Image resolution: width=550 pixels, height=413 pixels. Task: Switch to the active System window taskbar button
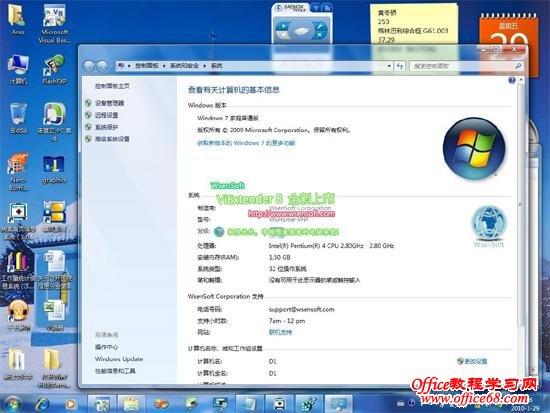(x=338, y=404)
